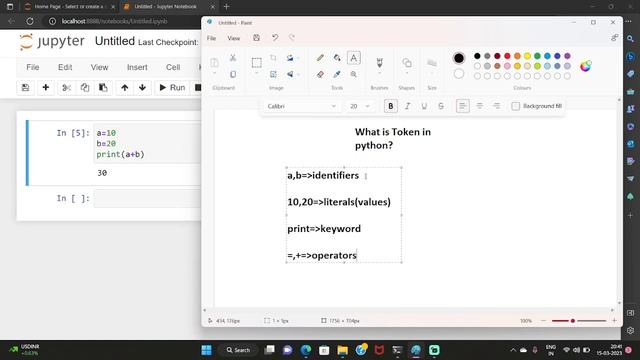Click the Save icon in Paint title bar
The width and height of the screenshot is (640, 360).
coord(256,38)
